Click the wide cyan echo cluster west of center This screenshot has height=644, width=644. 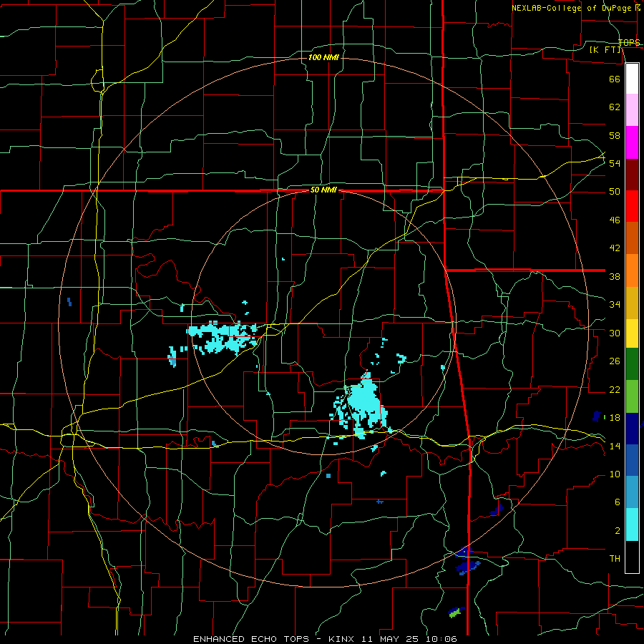point(224,337)
